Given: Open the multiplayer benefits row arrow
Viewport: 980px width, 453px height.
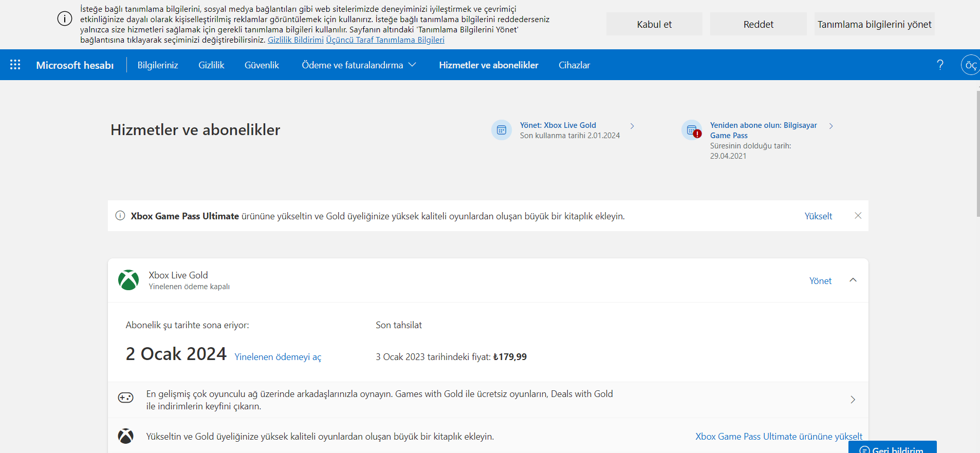Looking at the screenshot, I should tap(853, 400).
